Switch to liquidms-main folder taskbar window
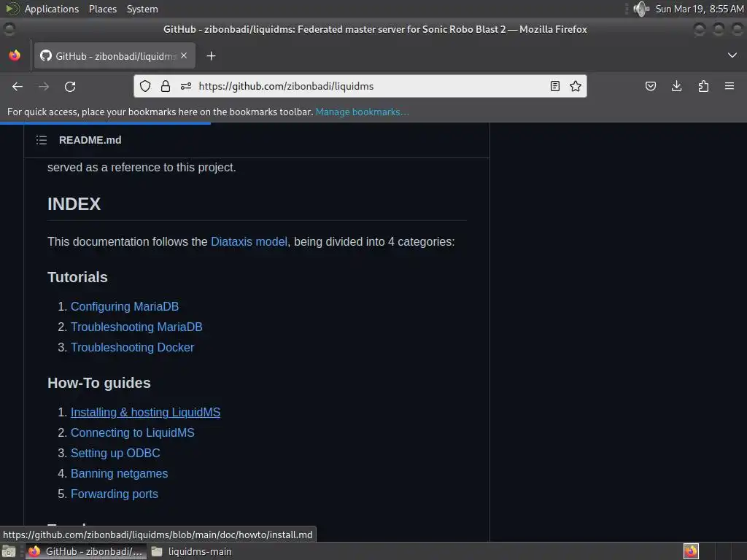The height and width of the screenshot is (560, 747). tap(192, 551)
